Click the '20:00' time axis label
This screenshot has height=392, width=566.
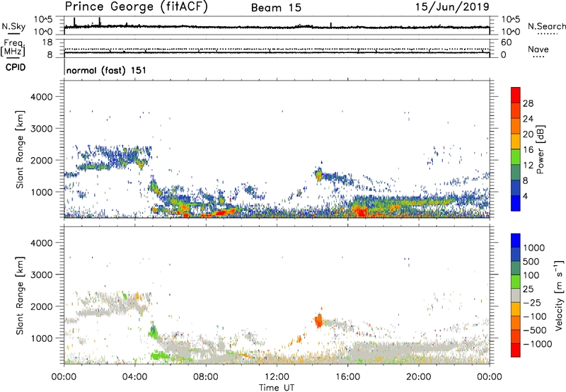tap(418, 377)
